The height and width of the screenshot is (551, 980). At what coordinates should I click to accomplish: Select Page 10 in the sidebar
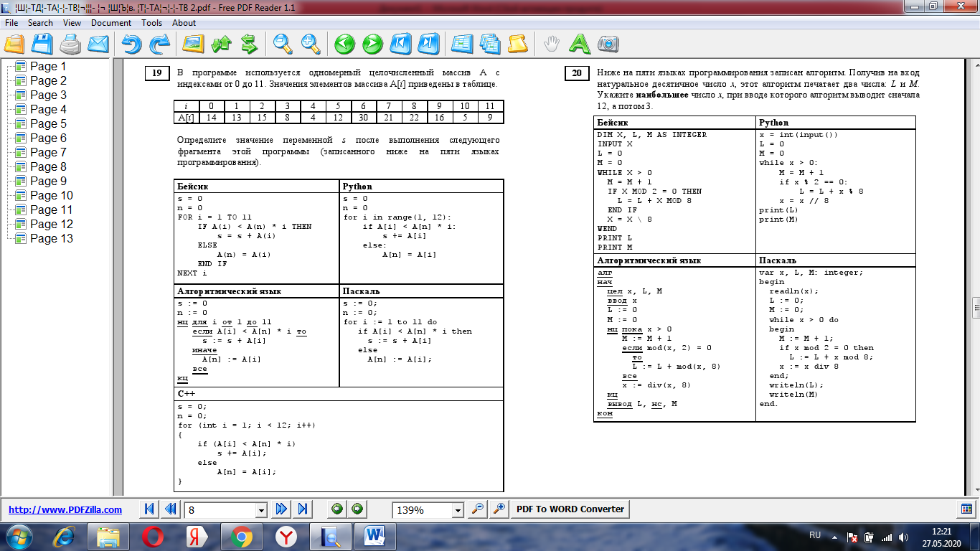click(x=52, y=195)
